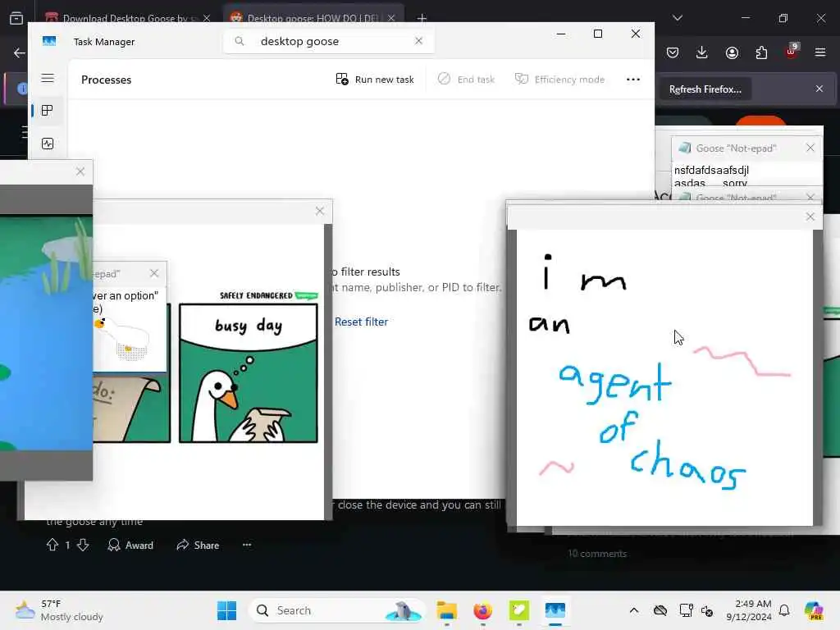840x630 pixels.
Task: Open File Explorer from taskbar
Action: (447, 610)
